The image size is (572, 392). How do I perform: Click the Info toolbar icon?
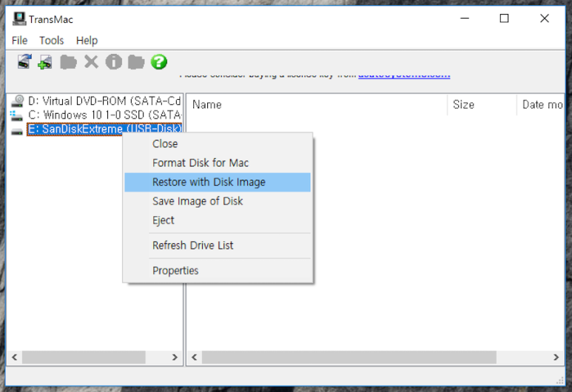click(114, 61)
